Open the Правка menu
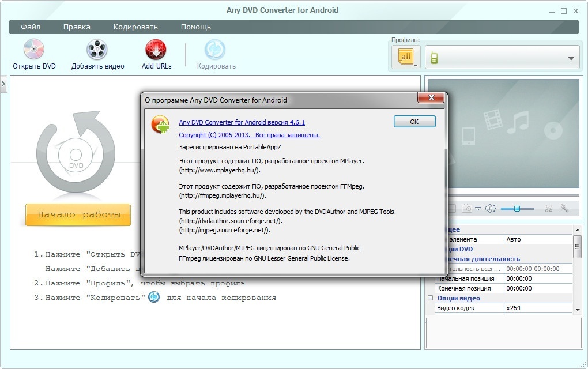The width and height of the screenshot is (588, 369). click(77, 27)
